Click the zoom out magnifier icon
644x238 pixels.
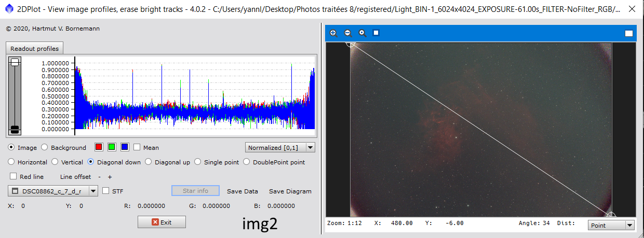[x=348, y=33]
